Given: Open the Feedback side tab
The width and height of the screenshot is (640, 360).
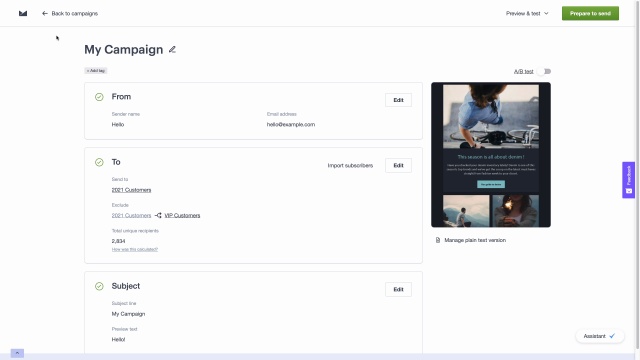Looking at the screenshot, I should (x=629, y=180).
